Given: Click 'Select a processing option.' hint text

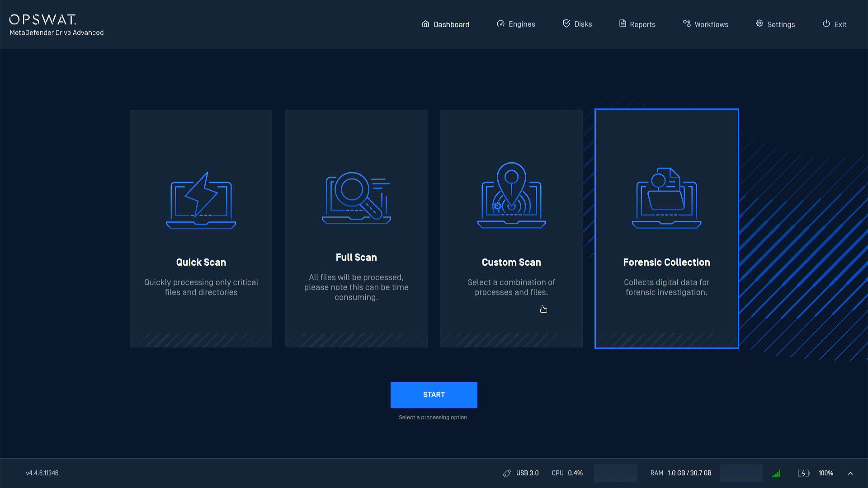Looking at the screenshot, I should pyautogui.click(x=434, y=418).
